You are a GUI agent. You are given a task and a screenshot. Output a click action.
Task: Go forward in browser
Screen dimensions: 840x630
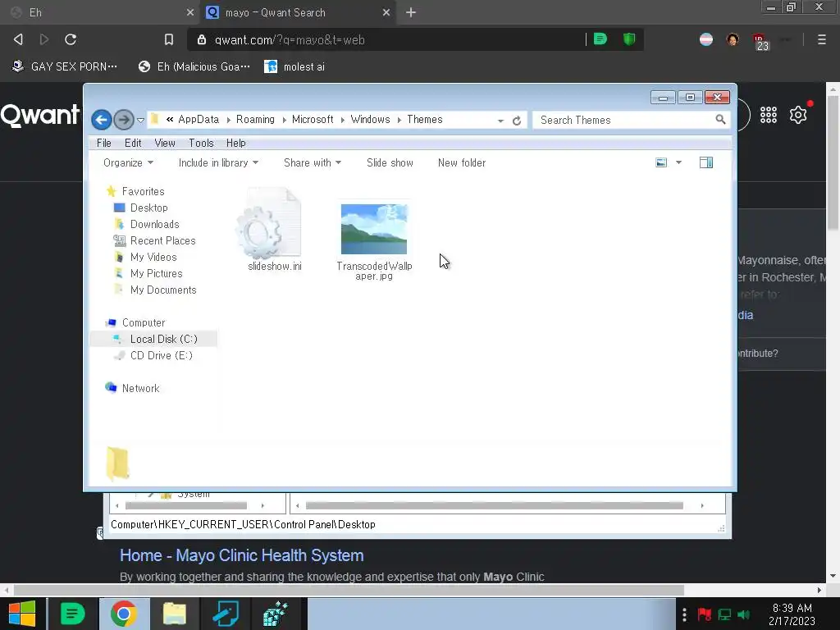pyautogui.click(x=44, y=39)
